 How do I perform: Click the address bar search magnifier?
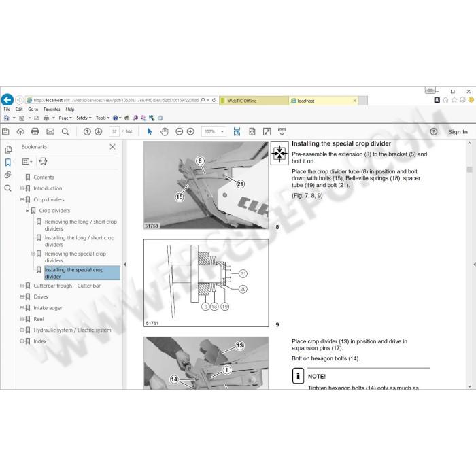[203, 100]
